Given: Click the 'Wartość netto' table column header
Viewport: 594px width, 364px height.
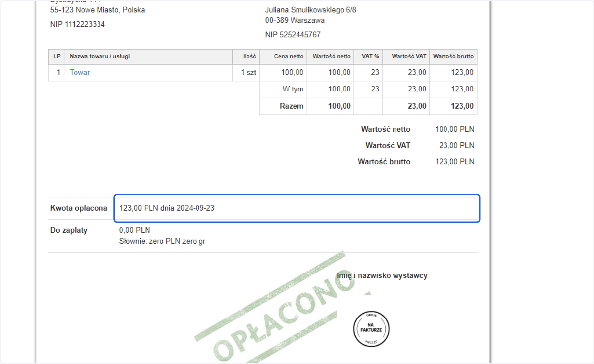Looking at the screenshot, I should pos(332,56).
